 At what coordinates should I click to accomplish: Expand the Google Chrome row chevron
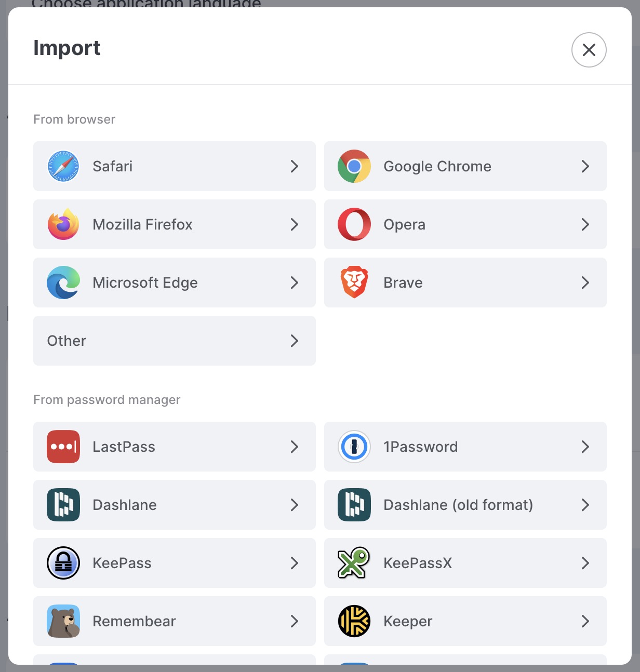[585, 166]
